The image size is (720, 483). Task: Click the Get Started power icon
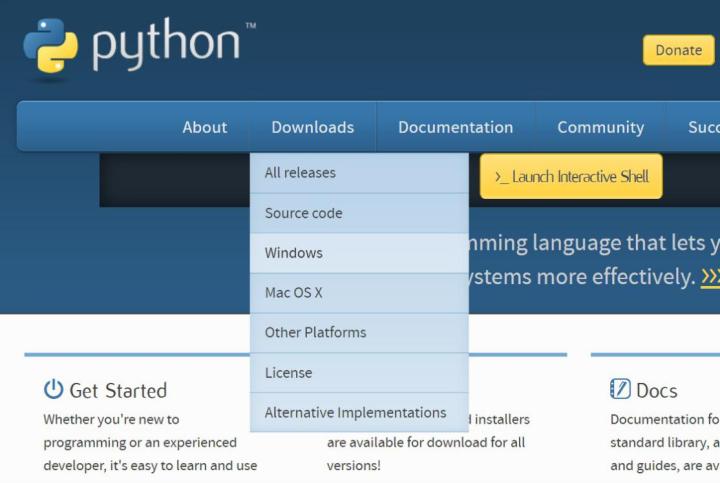pos(53,389)
